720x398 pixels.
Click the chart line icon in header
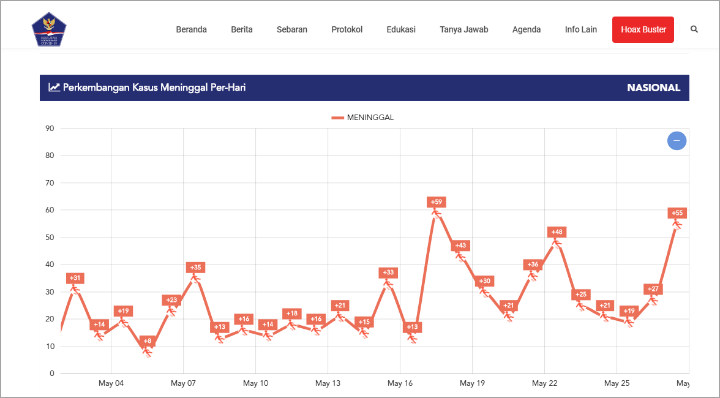(54, 87)
